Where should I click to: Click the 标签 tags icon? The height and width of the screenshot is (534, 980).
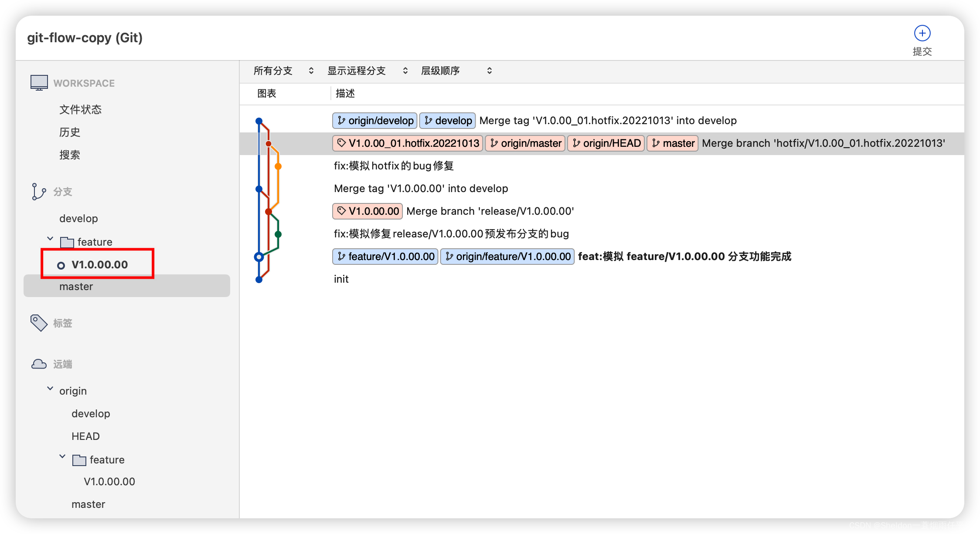point(37,321)
